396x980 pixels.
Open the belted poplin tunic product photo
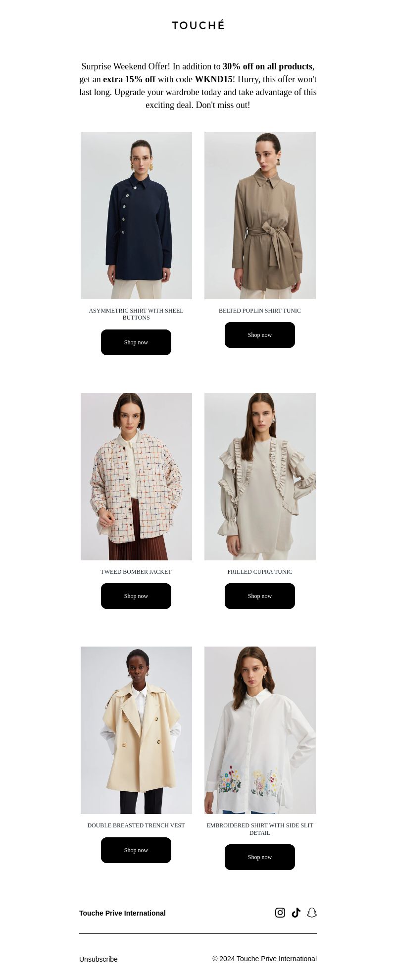click(260, 216)
